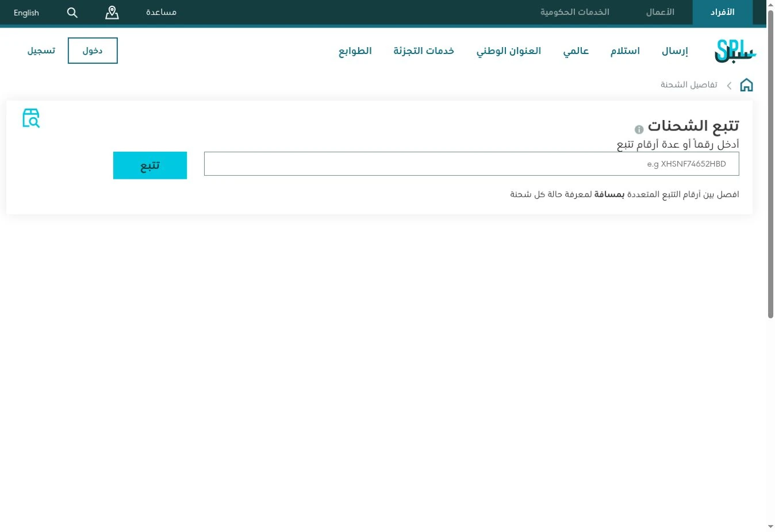Click the breadcrumb chevron separator
Image resolution: width=775 pixels, height=532 pixels.
click(x=729, y=86)
